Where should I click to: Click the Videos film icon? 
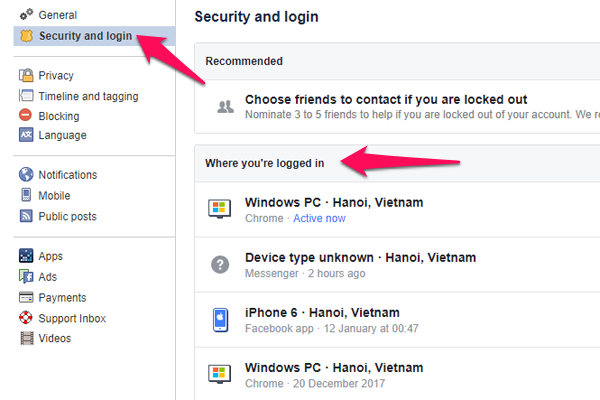26,338
